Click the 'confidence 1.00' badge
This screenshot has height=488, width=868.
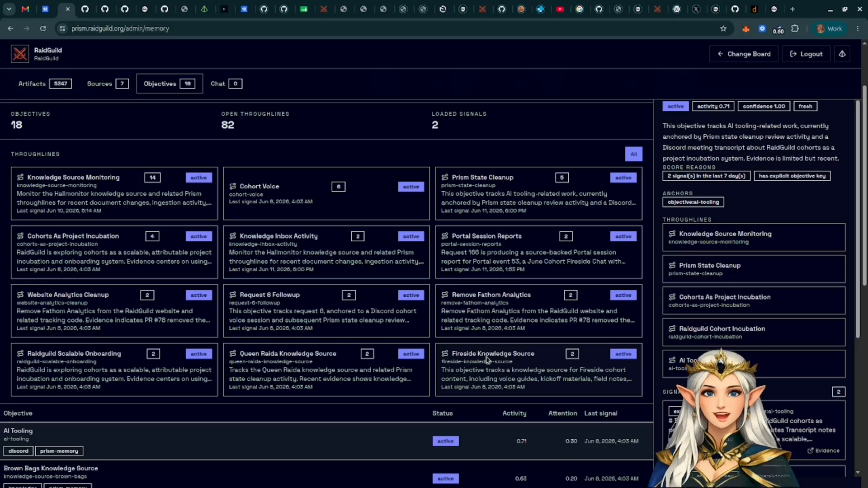click(764, 106)
